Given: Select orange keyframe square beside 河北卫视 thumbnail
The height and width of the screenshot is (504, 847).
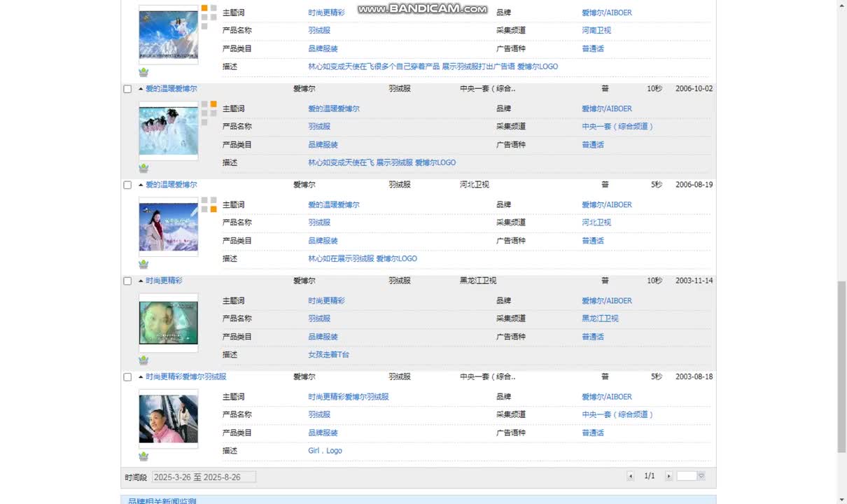Looking at the screenshot, I should pyautogui.click(x=213, y=209).
